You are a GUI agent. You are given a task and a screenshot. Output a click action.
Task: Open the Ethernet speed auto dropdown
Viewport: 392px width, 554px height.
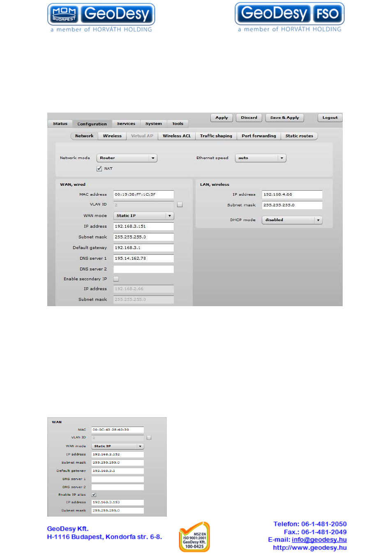[x=261, y=158]
